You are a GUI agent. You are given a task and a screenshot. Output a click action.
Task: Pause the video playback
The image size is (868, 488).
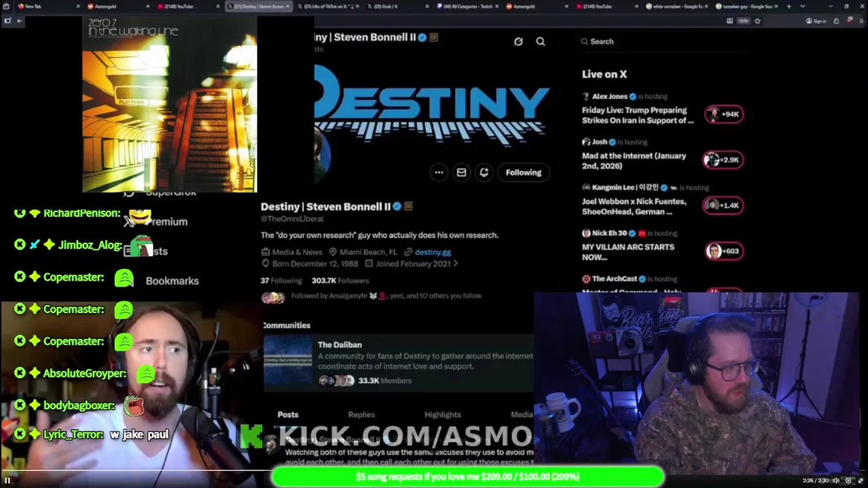tap(7, 481)
